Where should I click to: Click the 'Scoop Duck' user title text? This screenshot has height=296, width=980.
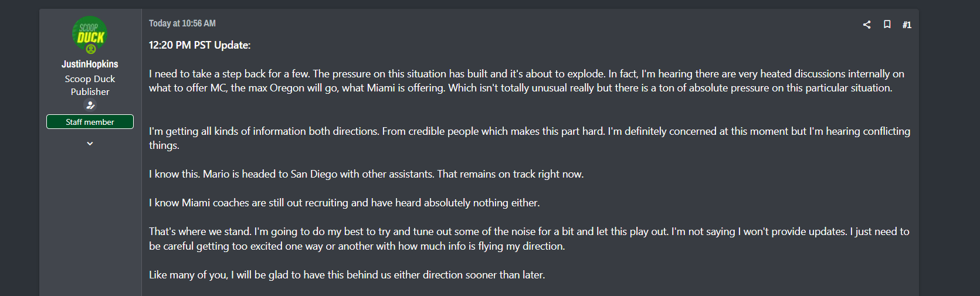tap(90, 79)
